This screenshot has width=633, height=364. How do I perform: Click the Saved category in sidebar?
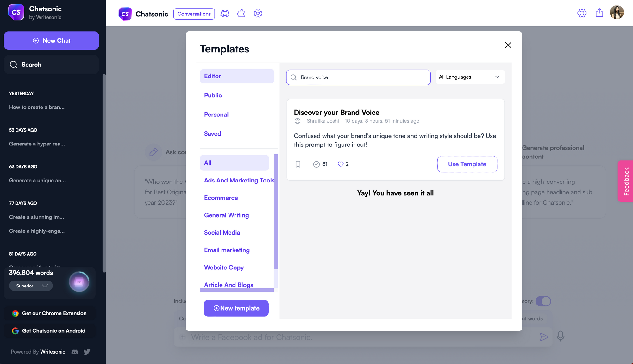click(212, 133)
